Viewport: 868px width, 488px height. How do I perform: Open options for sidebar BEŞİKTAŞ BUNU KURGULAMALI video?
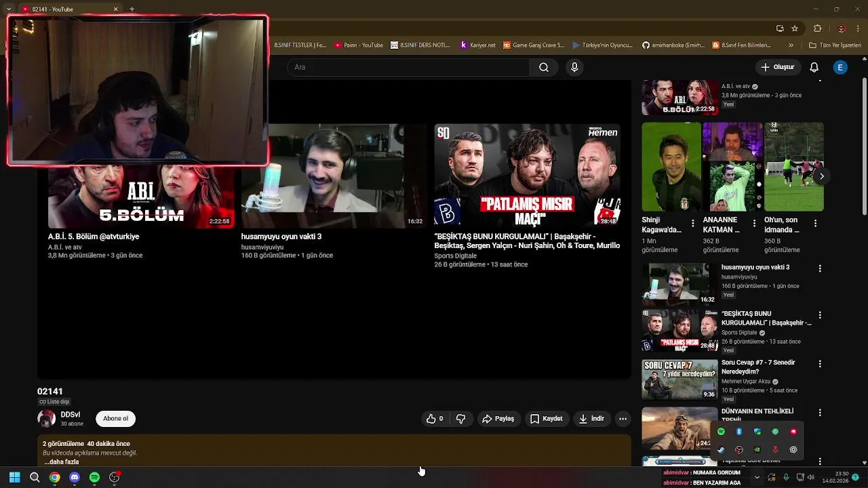point(820,315)
